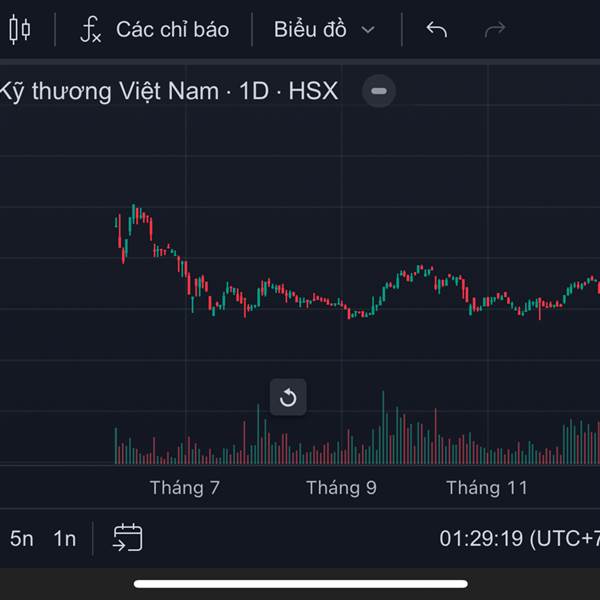Open the go-to-date calendar icon

click(x=127, y=538)
